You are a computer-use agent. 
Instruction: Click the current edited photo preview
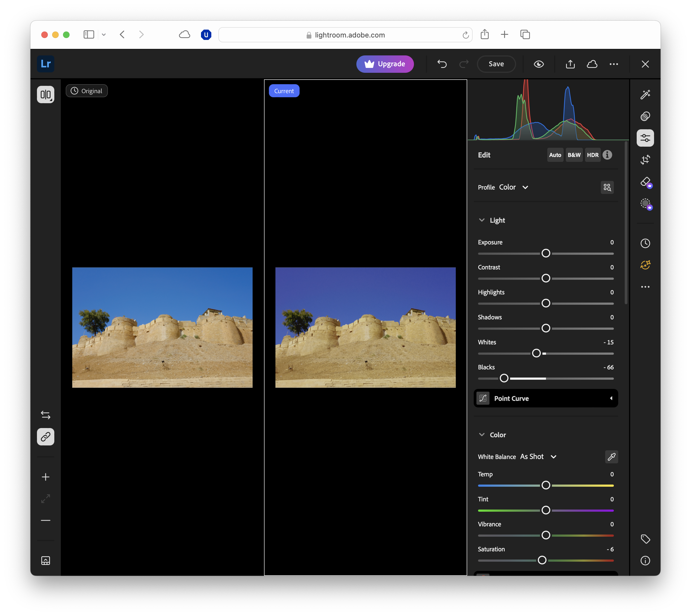(365, 328)
